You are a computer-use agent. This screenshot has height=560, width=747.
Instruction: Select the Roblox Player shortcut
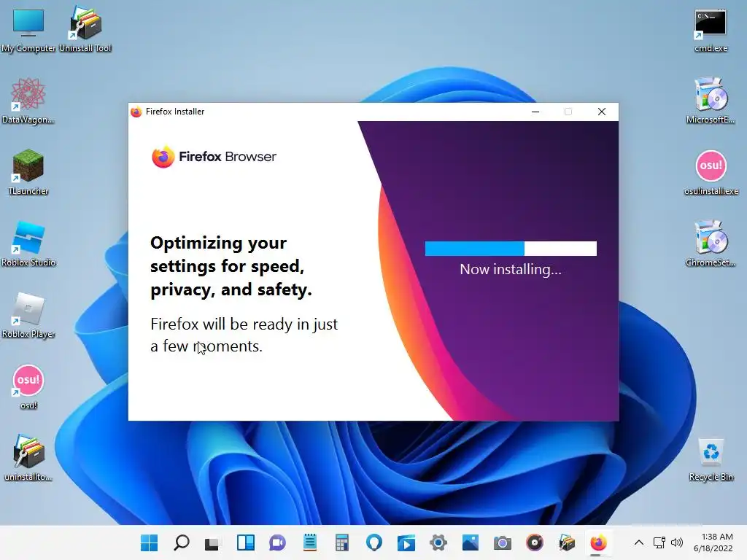click(x=28, y=315)
